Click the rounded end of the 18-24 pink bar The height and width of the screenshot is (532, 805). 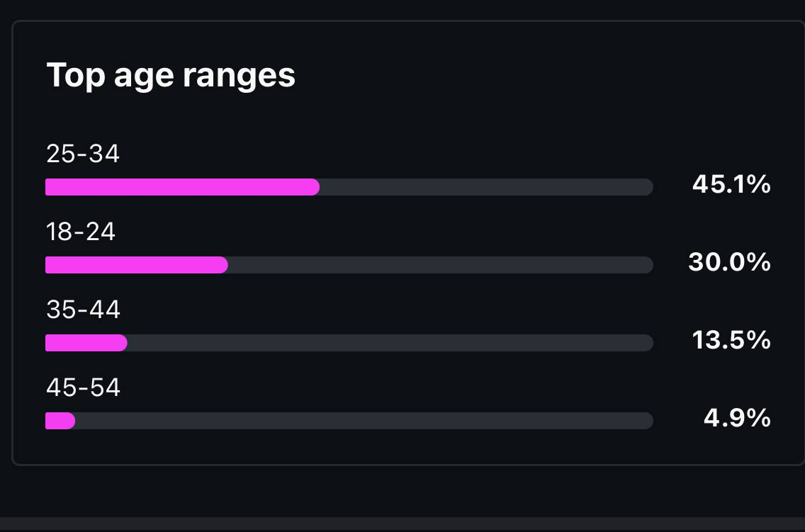pos(223,265)
